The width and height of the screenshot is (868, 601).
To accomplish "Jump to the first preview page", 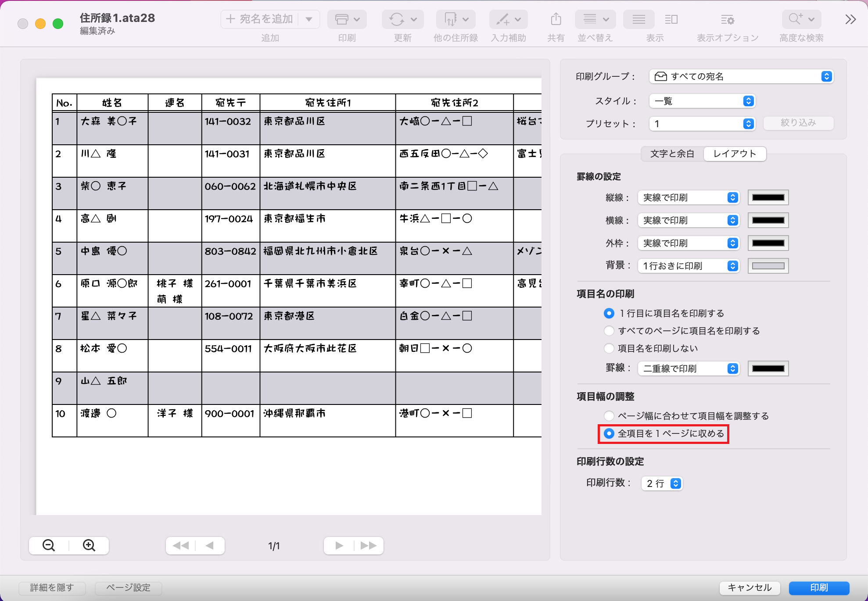I will (180, 545).
